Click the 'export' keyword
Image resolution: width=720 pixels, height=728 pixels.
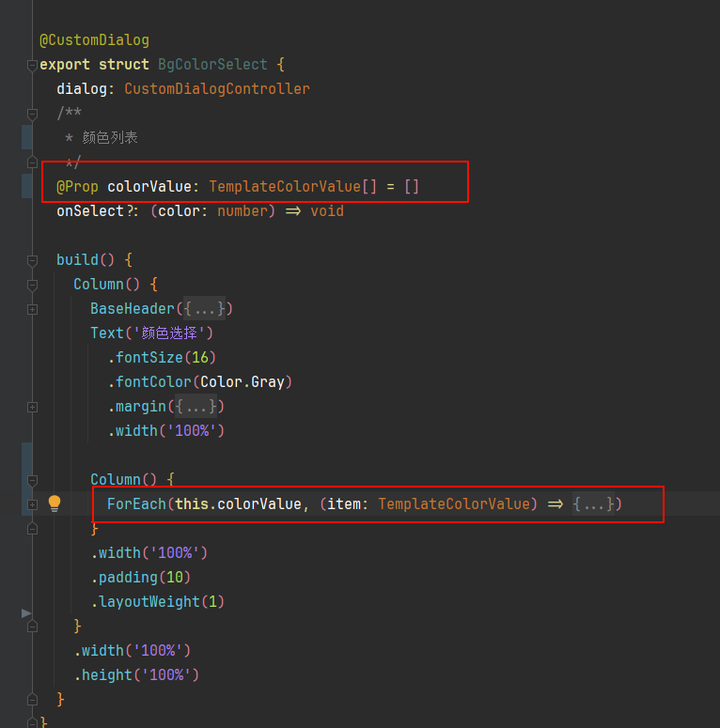click(x=65, y=64)
